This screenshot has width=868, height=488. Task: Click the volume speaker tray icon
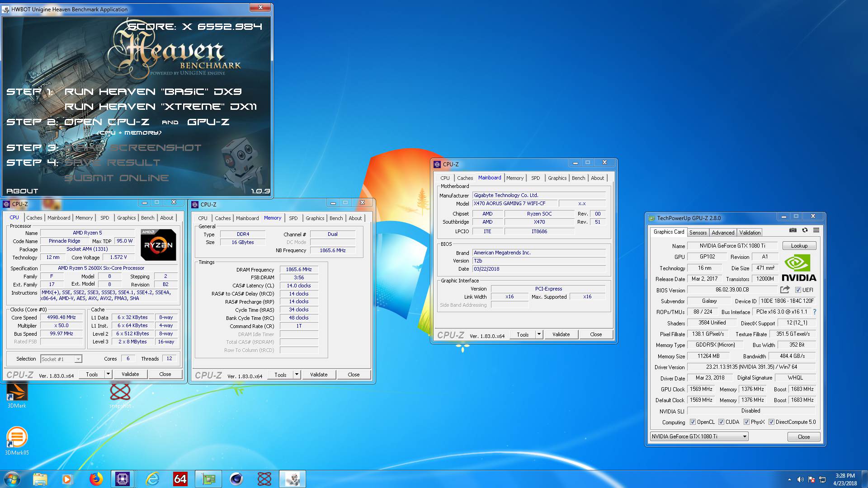coord(801,479)
